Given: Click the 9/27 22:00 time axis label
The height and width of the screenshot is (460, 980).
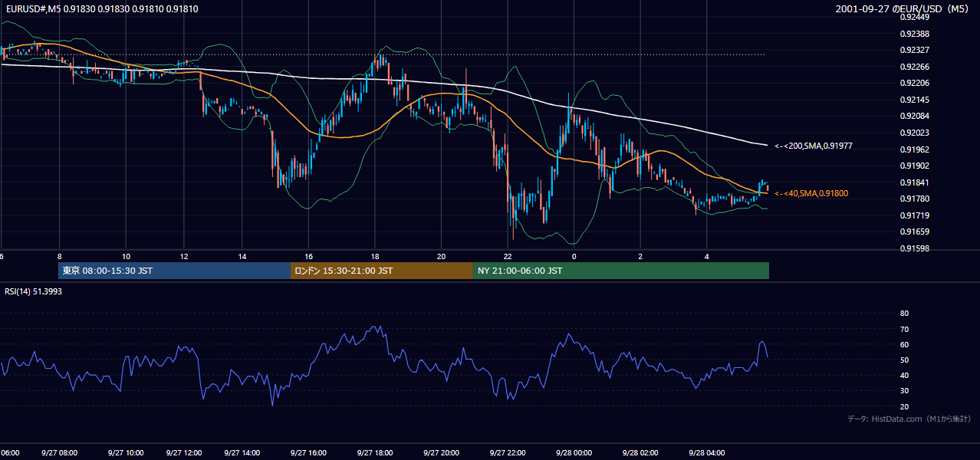Looking at the screenshot, I should pyautogui.click(x=507, y=453).
